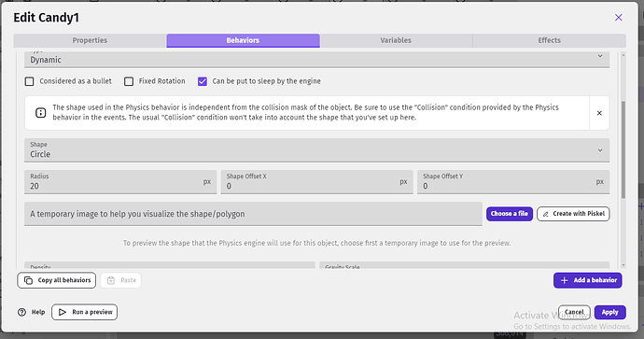Click the Choose a file button

(x=510, y=214)
